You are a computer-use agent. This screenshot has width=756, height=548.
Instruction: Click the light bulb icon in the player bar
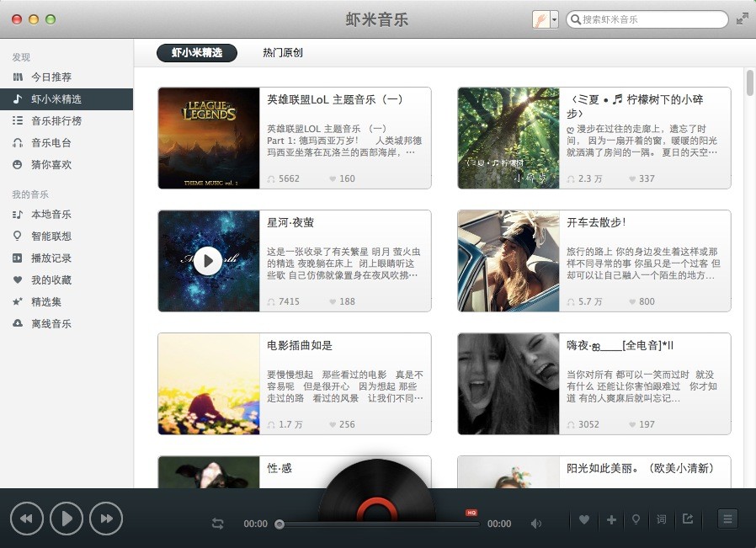pyautogui.click(x=636, y=519)
